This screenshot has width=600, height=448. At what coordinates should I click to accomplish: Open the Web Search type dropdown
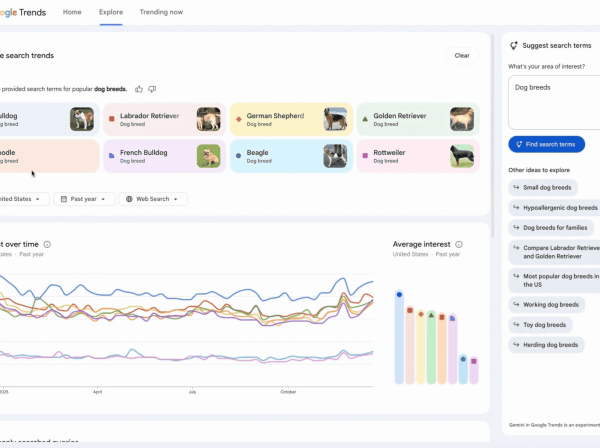click(x=153, y=199)
